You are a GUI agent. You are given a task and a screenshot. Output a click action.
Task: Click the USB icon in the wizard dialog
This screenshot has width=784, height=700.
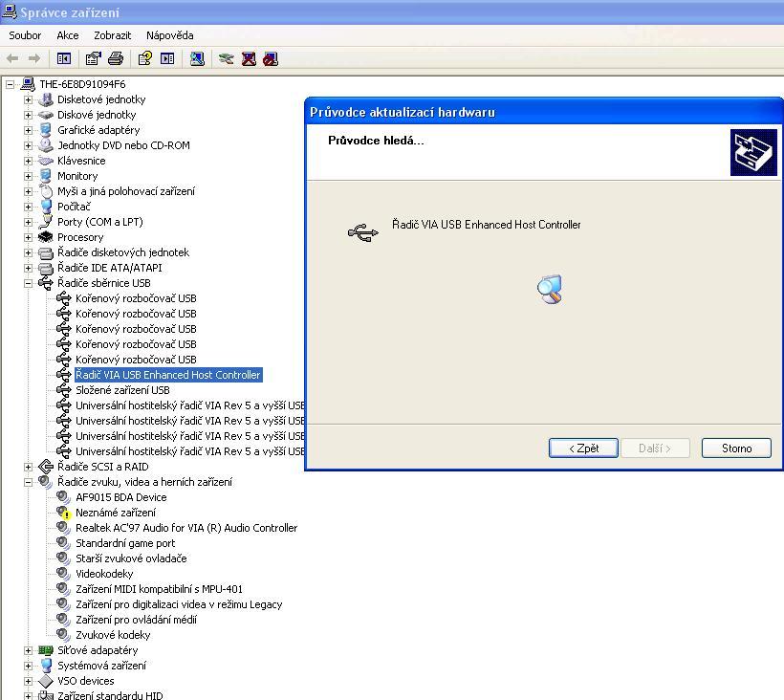click(x=363, y=233)
